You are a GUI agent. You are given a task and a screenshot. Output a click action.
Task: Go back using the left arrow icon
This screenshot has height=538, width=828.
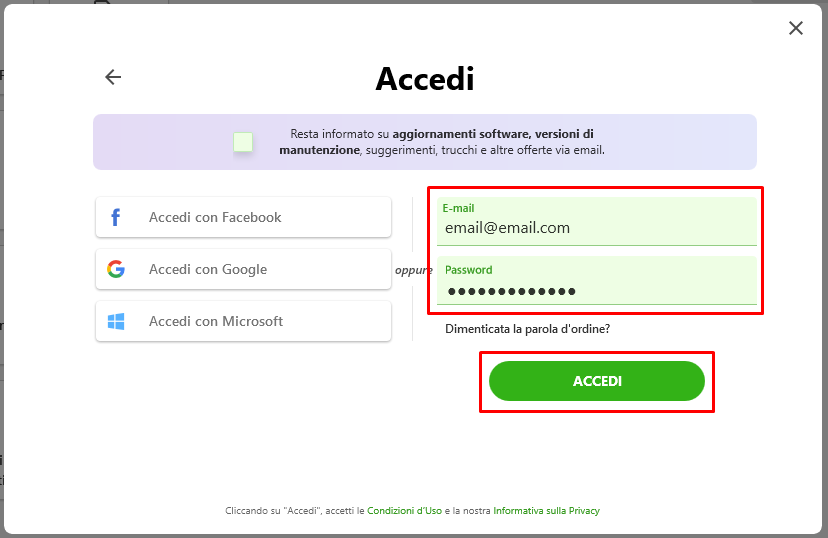[113, 77]
